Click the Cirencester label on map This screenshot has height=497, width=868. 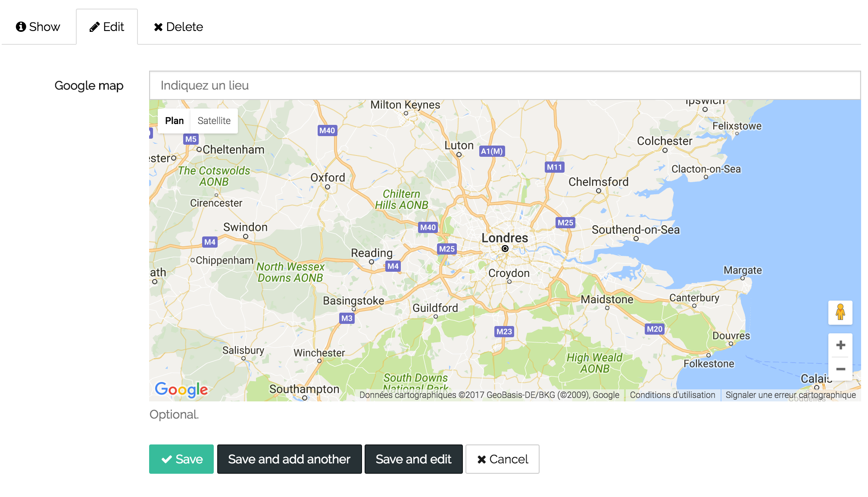(x=216, y=203)
